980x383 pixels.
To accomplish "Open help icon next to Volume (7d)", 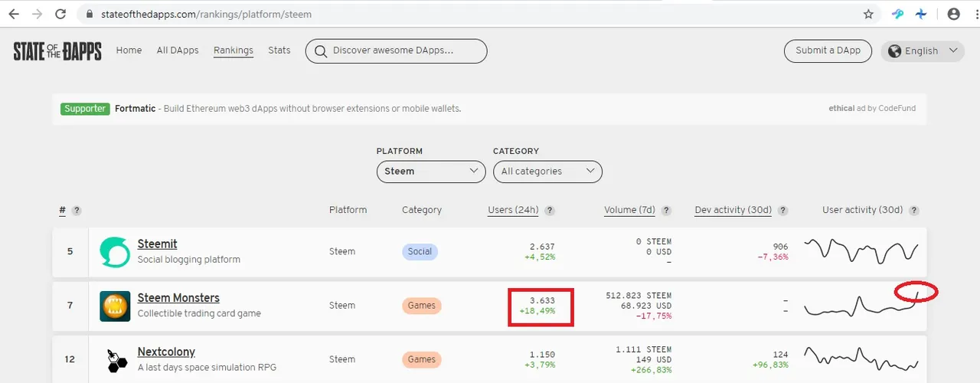I will (666, 211).
